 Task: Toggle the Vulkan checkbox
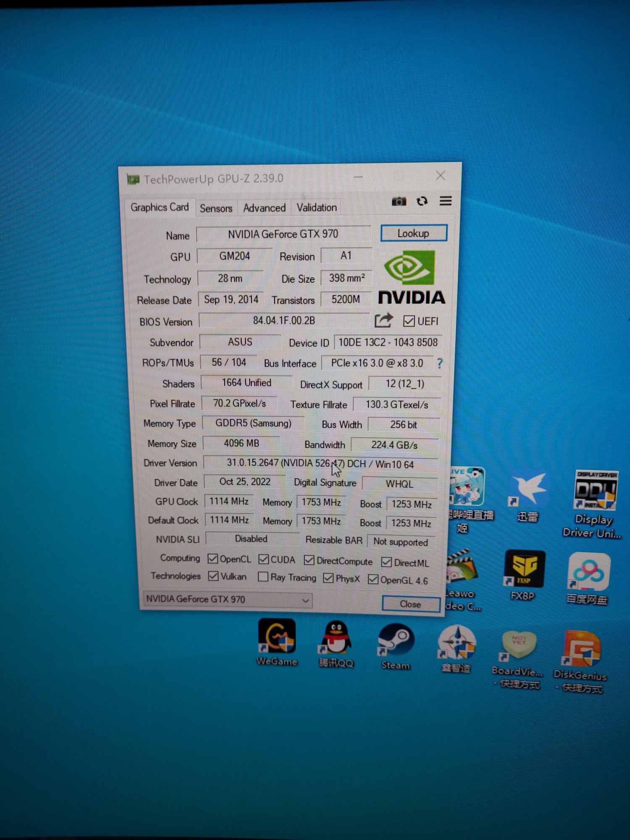[213, 576]
